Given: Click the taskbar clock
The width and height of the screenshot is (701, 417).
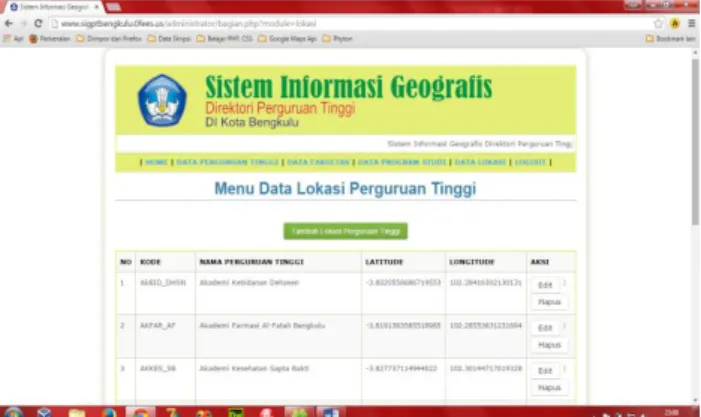Looking at the screenshot, I should pos(671,412).
